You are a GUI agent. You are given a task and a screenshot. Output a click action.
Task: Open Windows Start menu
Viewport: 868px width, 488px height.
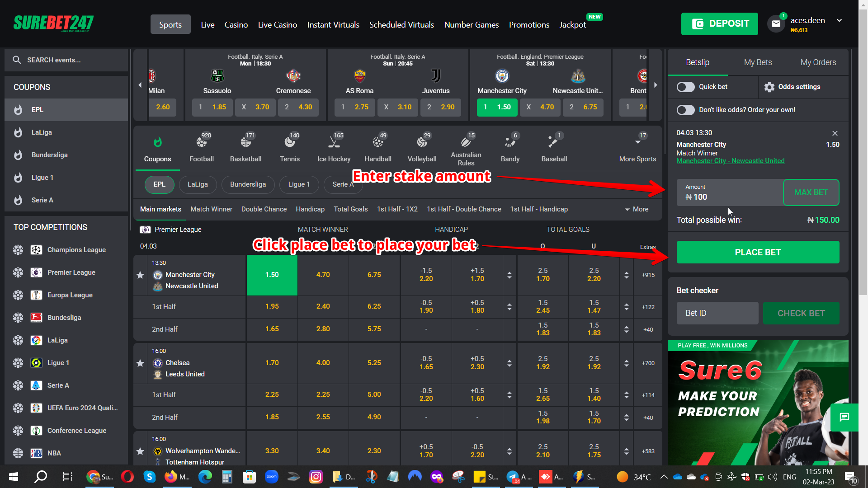(x=14, y=477)
